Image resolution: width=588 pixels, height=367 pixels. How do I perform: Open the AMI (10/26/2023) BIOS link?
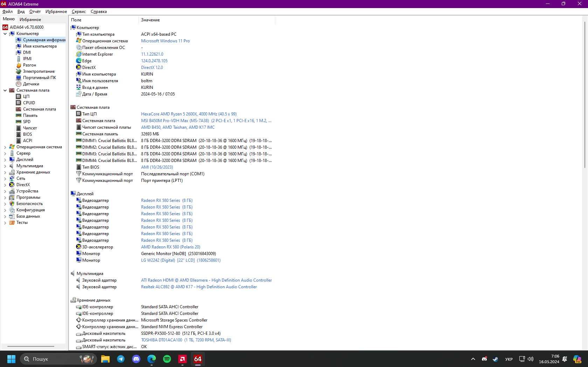(x=157, y=167)
